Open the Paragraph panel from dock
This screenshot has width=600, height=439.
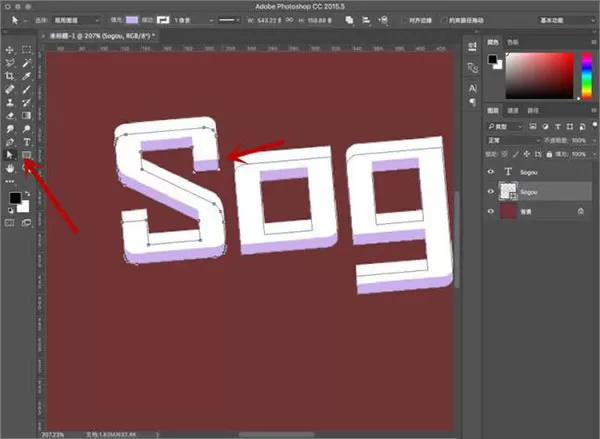click(x=473, y=102)
